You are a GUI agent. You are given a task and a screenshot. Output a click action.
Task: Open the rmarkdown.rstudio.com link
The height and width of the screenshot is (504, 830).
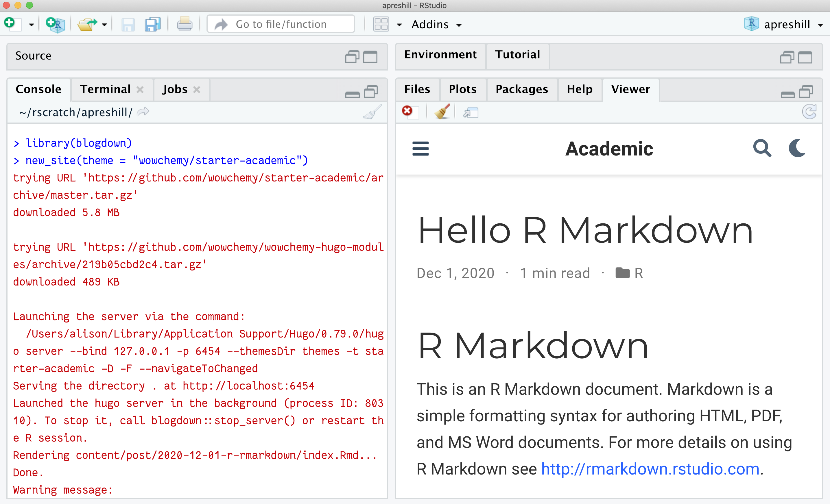(650, 469)
